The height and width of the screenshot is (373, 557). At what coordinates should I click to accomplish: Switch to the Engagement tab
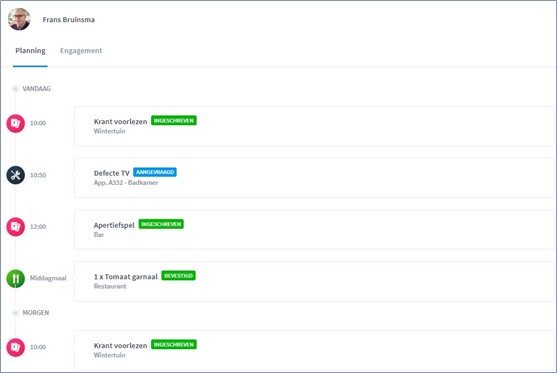click(x=81, y=51)
